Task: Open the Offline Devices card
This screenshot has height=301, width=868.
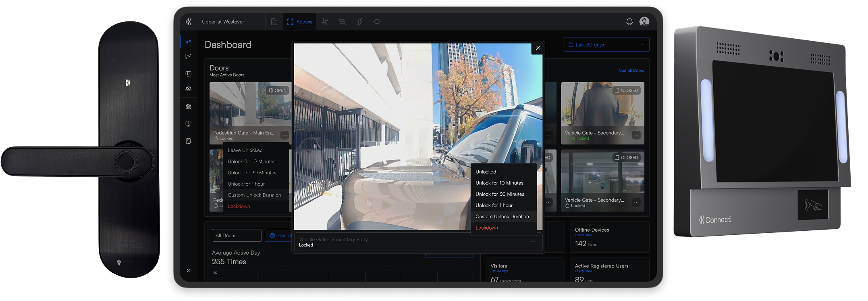Action: pyautogui.click(x=609, y=237)
